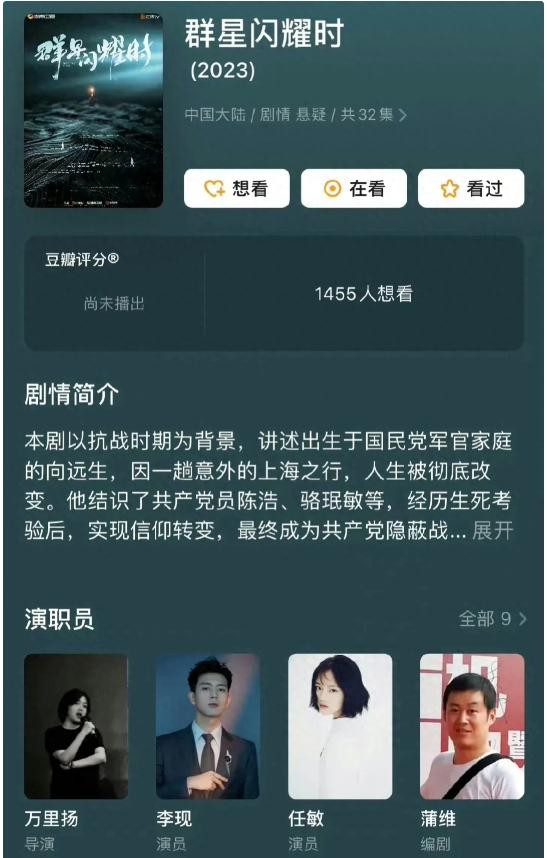Mark the show as 看过
This screenshot has height=858, width=547.
click(x=471, y=188)
